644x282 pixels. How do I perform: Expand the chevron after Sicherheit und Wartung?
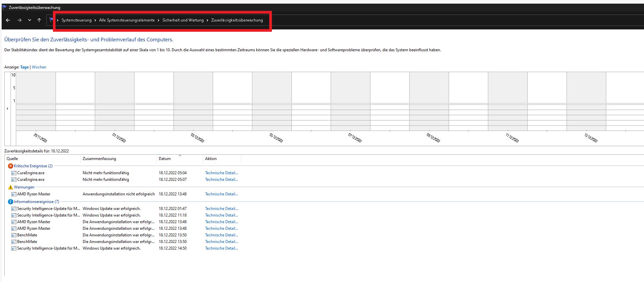pyautogui.click(x=207, y=20)
